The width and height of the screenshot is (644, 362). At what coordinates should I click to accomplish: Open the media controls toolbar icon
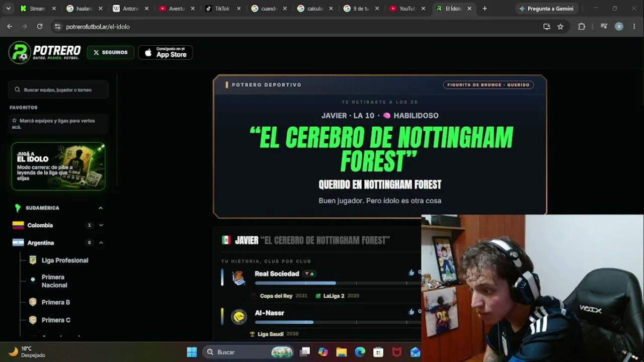pyautogui.click(x=604, y=27)
